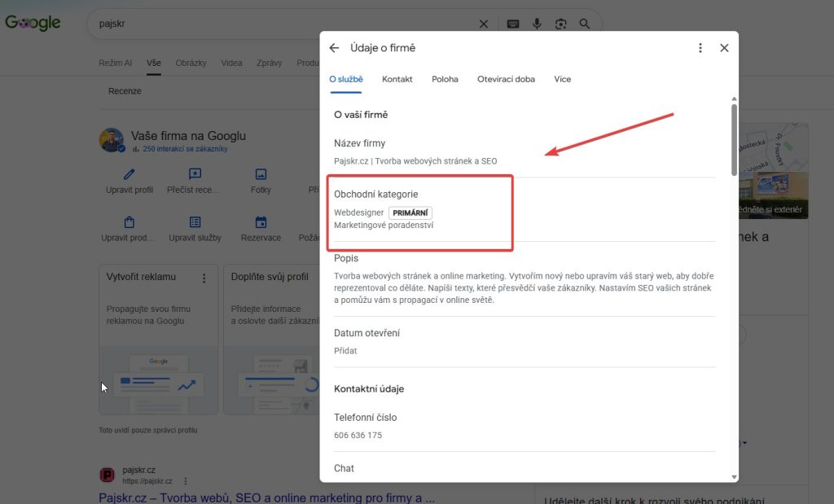Open three-dot options on the Vytvořit reklamu card
This screenshot has height=504, width=834.
coord(204,278)
